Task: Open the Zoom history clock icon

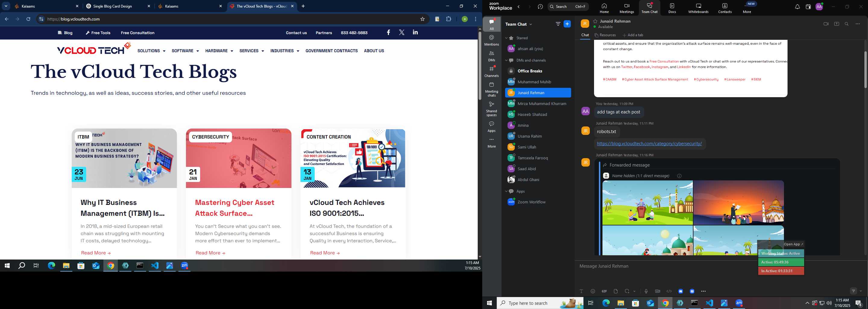Action: click(x=540, y=7)
